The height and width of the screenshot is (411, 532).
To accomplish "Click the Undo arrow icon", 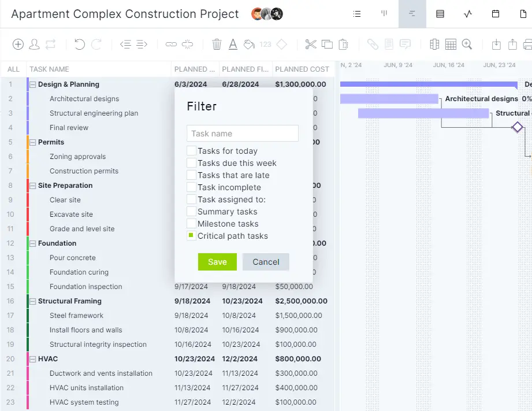I will coord(79,45).
